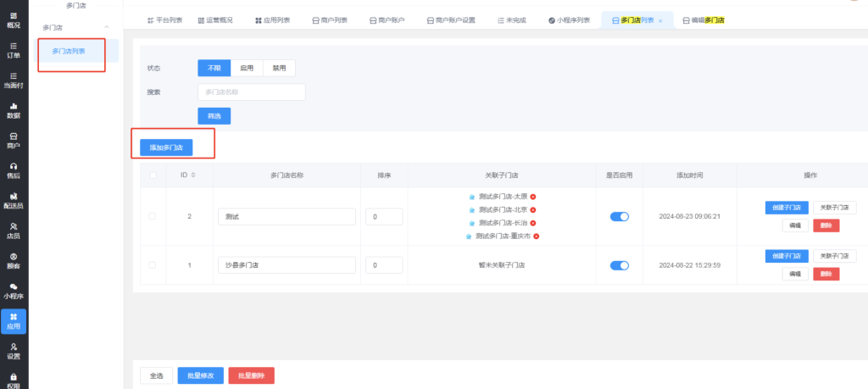Toggle the enabled switch for row ID 2

point(620,216)
